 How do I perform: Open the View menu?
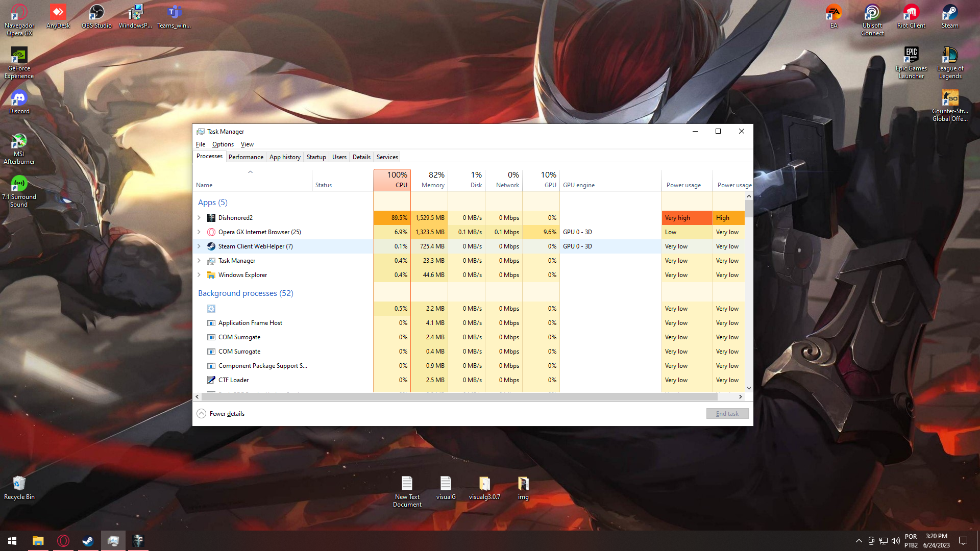pos(247,144)
